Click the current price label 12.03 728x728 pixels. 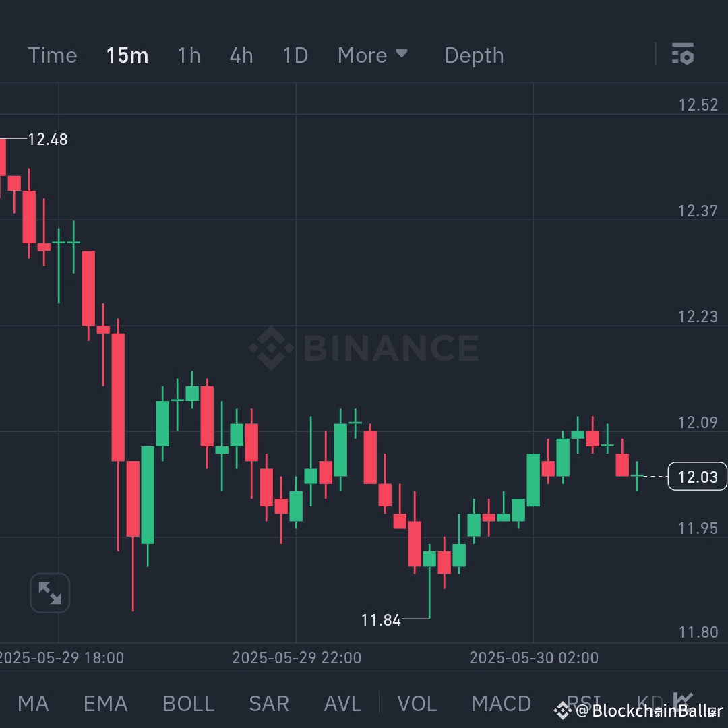(x=697, y=477)
